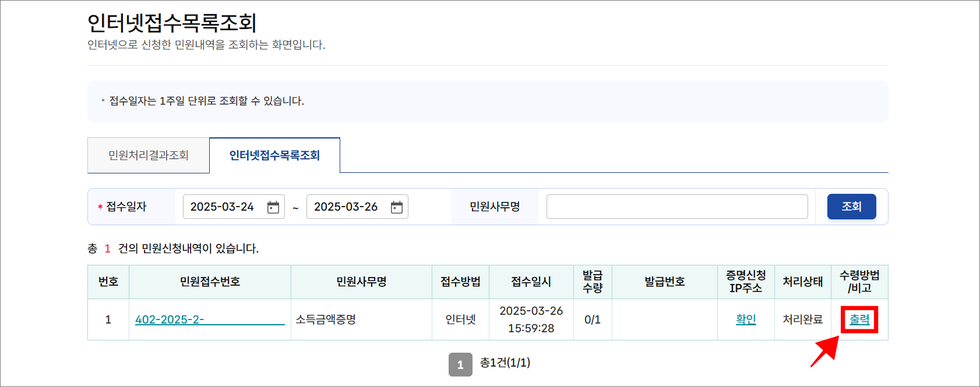980x387 pixels.
Task: Open the 402-2025-2- receipt number link
Action: coord(209,319)
